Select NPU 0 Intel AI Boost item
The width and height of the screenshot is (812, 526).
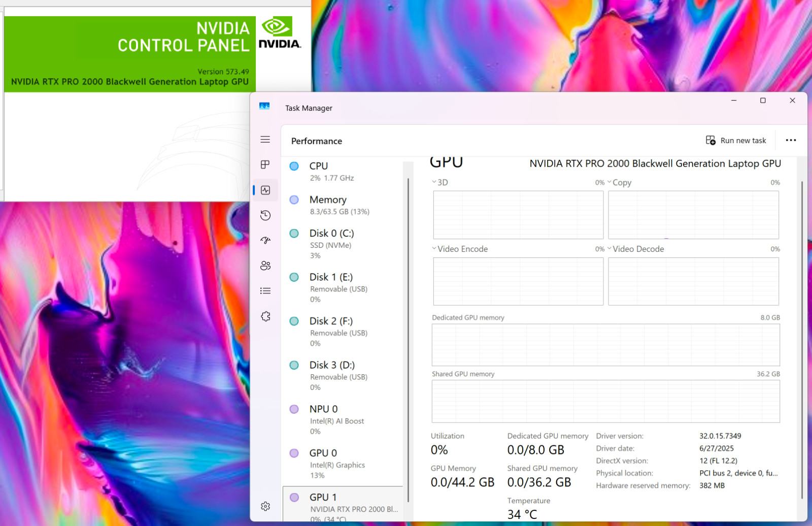pos(343,420)
